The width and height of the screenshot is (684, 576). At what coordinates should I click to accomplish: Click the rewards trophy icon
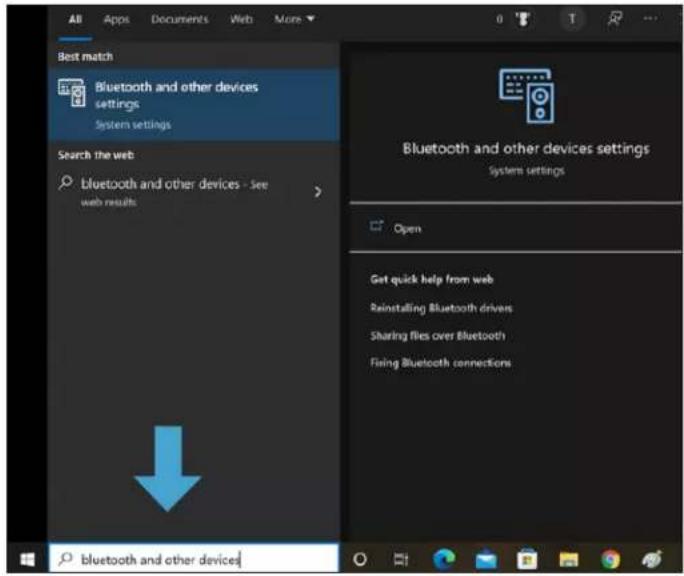pyautogui.click(x=522, y=19)
